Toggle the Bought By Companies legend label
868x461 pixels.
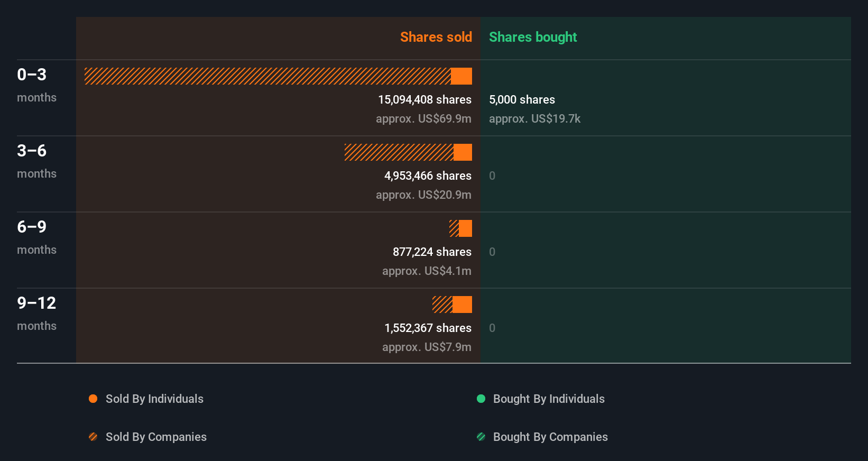550,437
